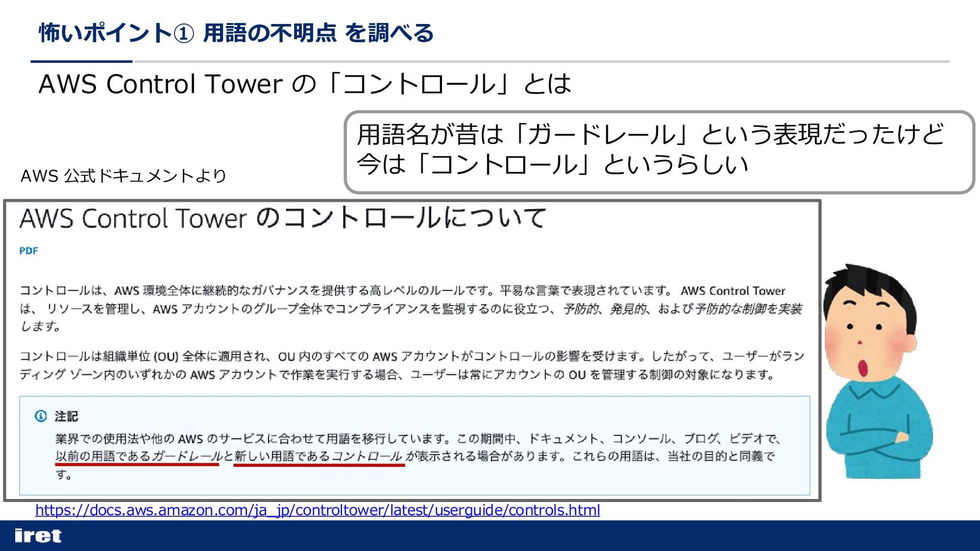Click the caption AWS 公式ドキュメントより

pyautogui.click(x=124, y=176)
